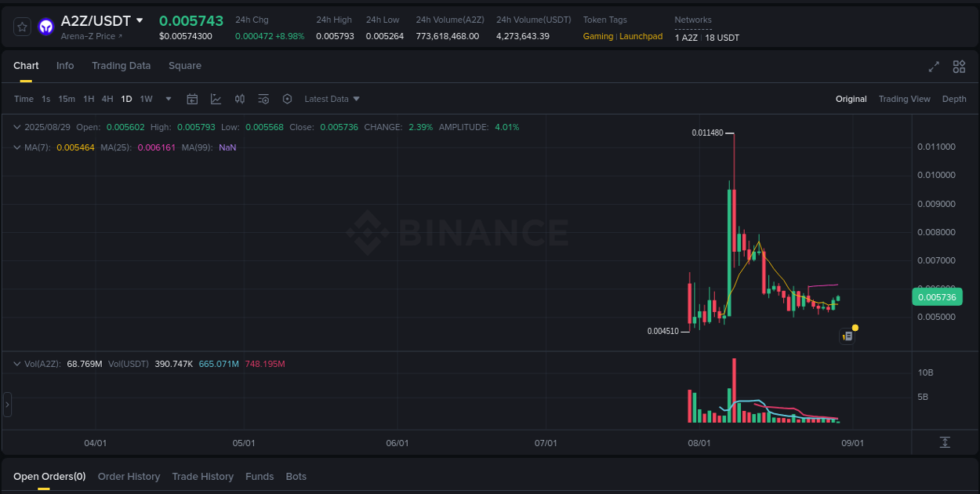Screen dimensions: 980x494
Task: Click the green last price label 0.005736
Action: click(x=937, y=297)
